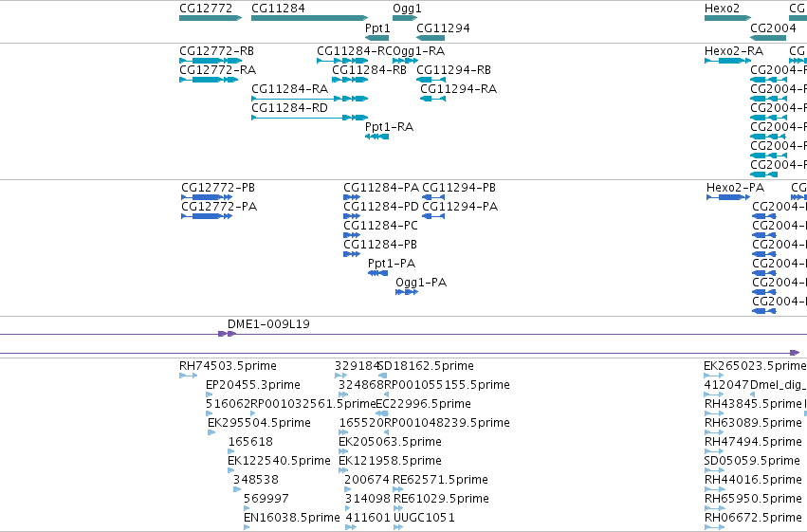807x532 pixels.
Task: Click the RH43845.5prime EST label
Action: [x=754, y=404]
